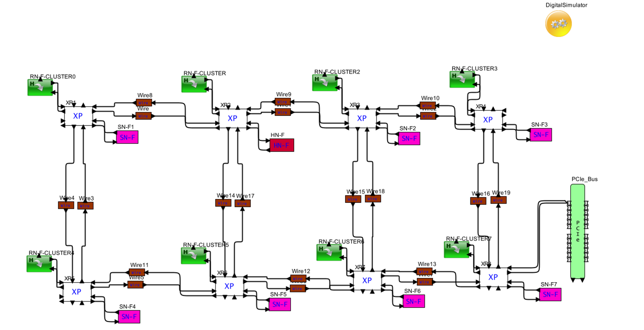Click the Wire14 connector block
This screenshot has width=644, height=330.
[223, 202]
